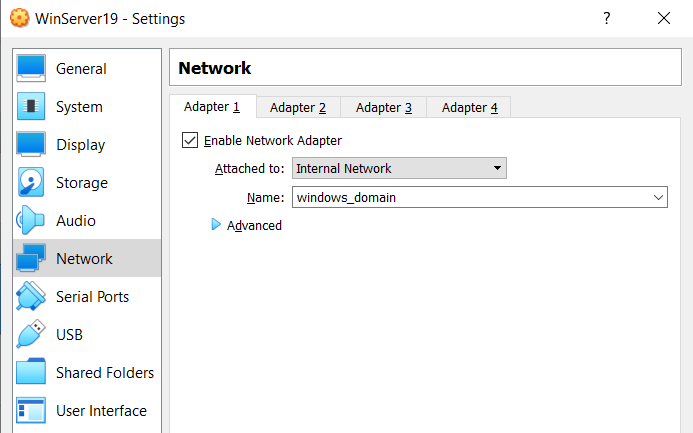693x433 pixels.
Task: Uncheck Enable Network Adapter checkbox
Action: tap(190, 141)
